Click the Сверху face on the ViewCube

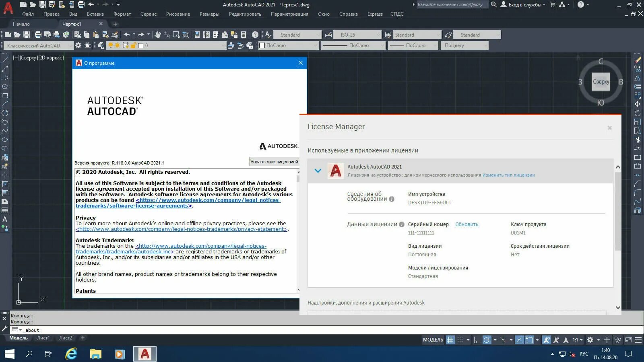coord(601,82)
